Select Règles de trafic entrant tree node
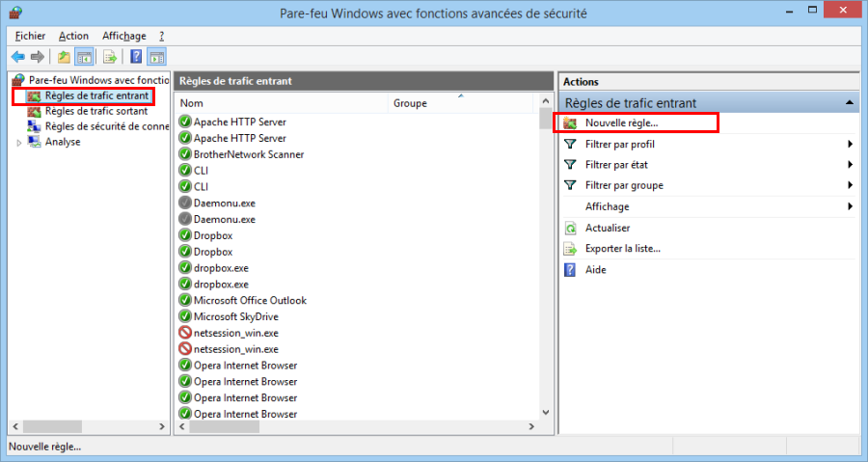Screen dimensions: 868x462 [96, 95]
